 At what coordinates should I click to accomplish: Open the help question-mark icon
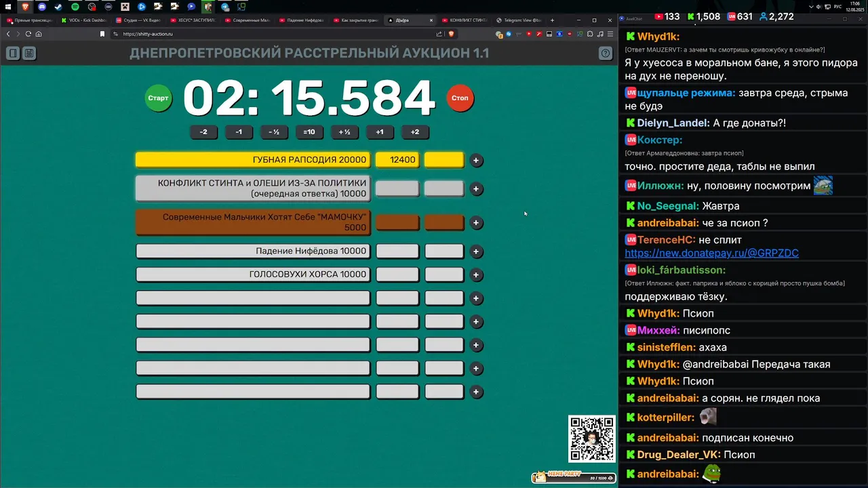(606, 53)
